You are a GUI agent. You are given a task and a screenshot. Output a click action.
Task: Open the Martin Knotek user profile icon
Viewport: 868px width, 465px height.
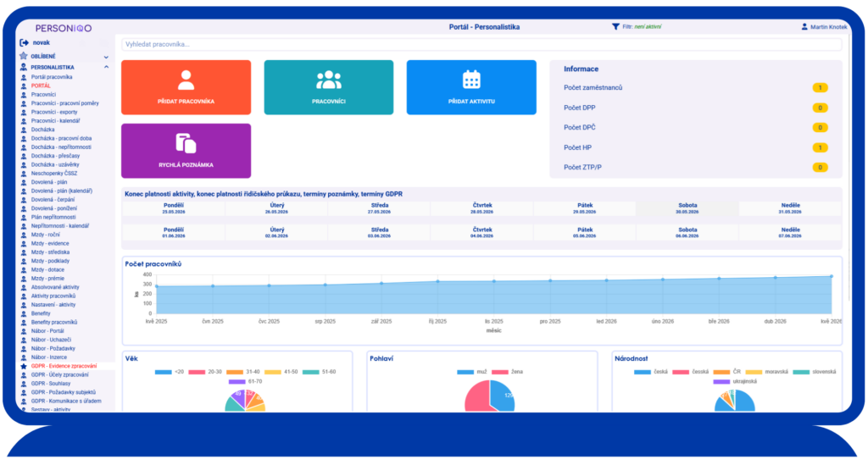click(804, 26)
